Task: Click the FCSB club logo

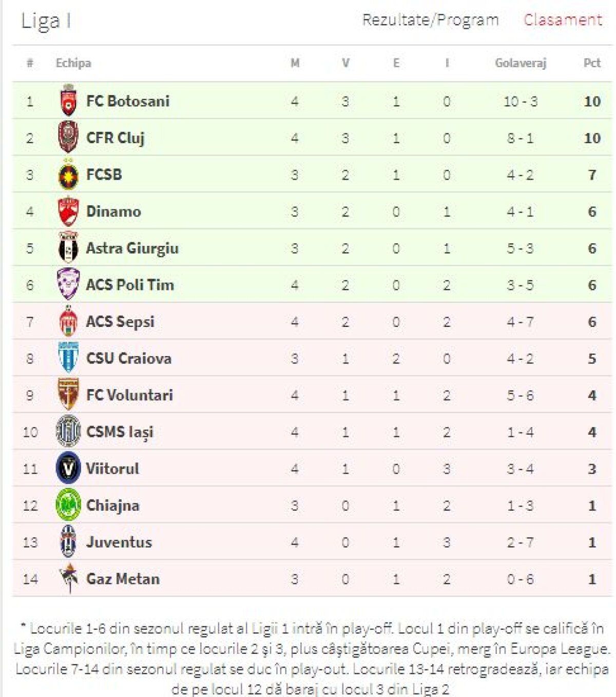Action: click(x=68, y=175)
